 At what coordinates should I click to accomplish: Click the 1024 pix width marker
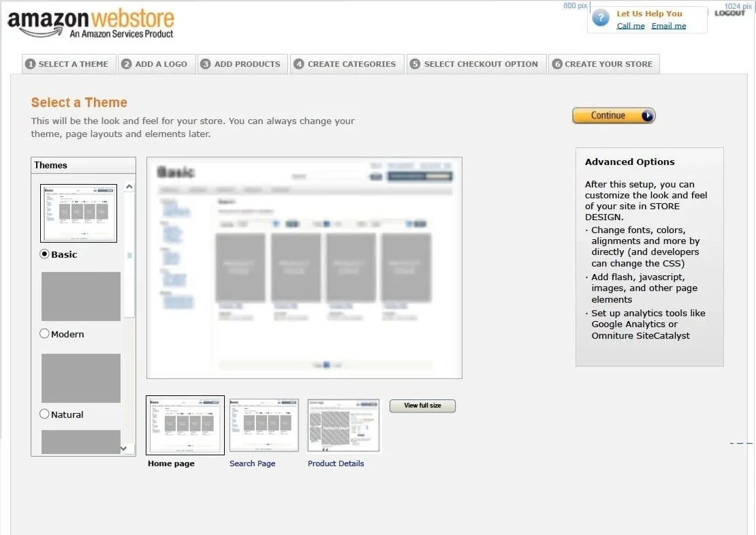tap(738, 5)
